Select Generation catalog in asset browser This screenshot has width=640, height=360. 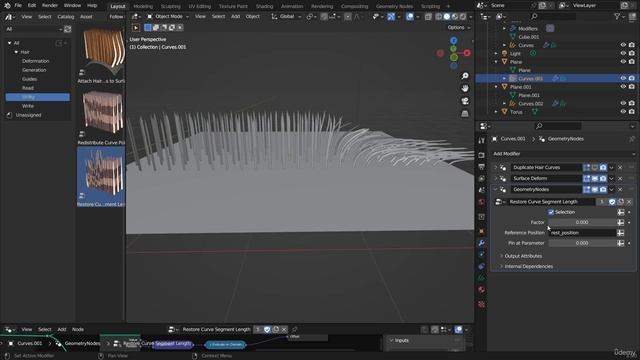point(34,70)
